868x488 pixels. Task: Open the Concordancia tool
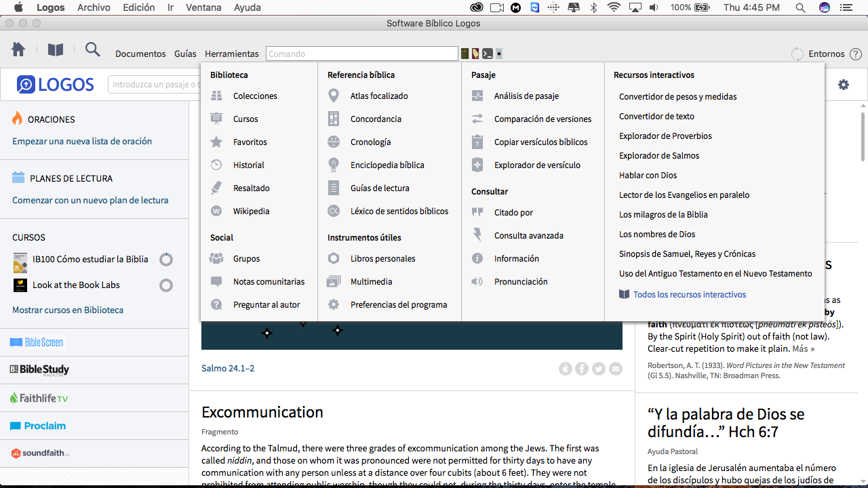point(376,119)
